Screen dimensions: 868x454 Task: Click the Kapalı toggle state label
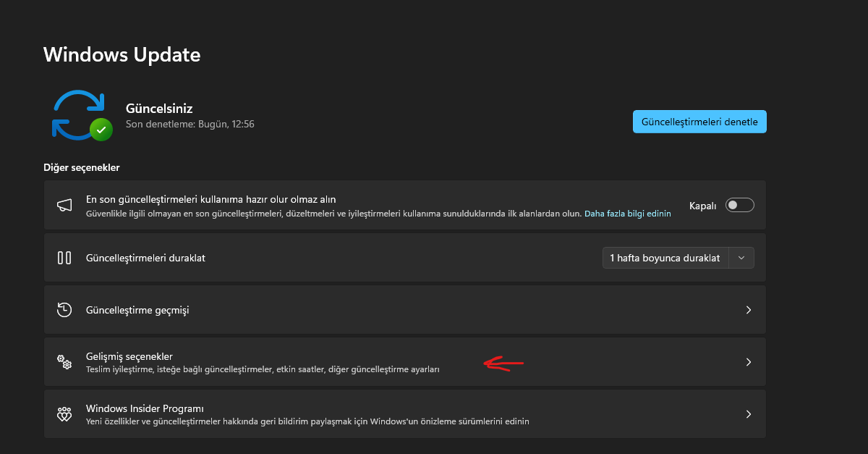tap(703, 206)
